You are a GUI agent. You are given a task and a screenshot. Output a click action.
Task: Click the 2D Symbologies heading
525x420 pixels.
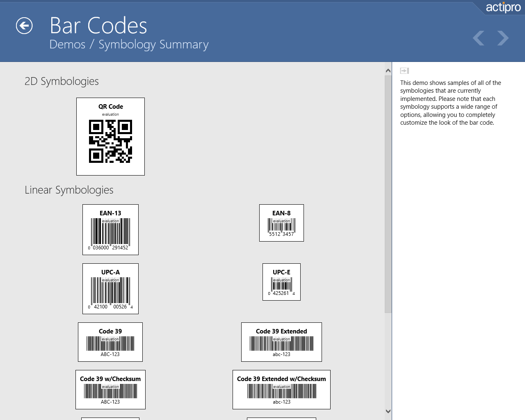[x=62, y=81]
